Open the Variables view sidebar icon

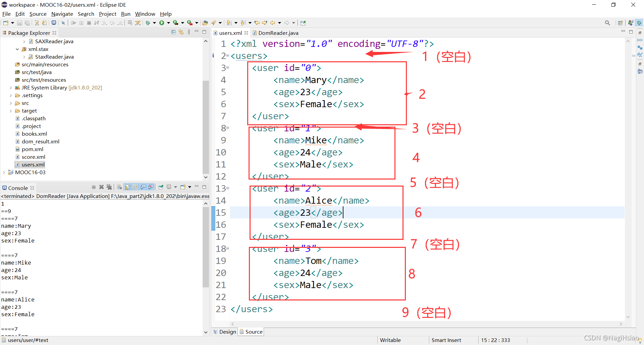[x=640, y=40]
